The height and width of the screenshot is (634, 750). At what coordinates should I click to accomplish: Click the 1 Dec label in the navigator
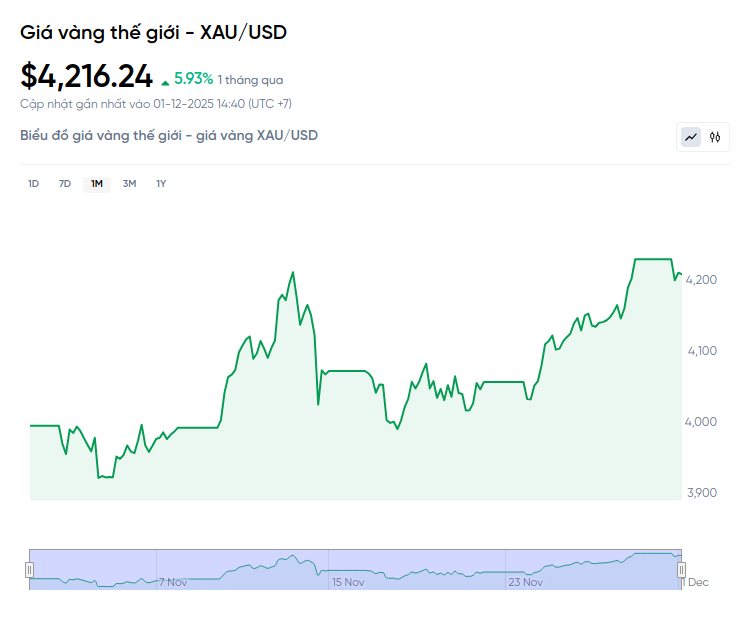tap(697, 582)
